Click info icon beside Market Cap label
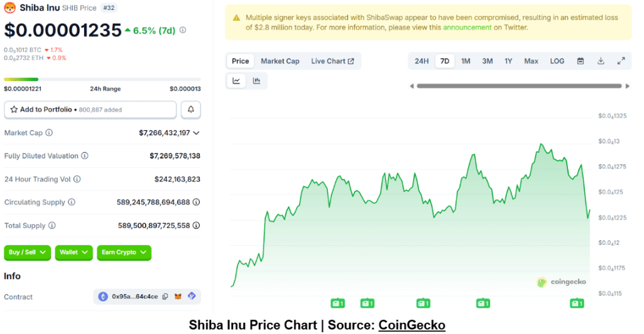The height and width of the screenshot is (334, 644). (49, 133)
